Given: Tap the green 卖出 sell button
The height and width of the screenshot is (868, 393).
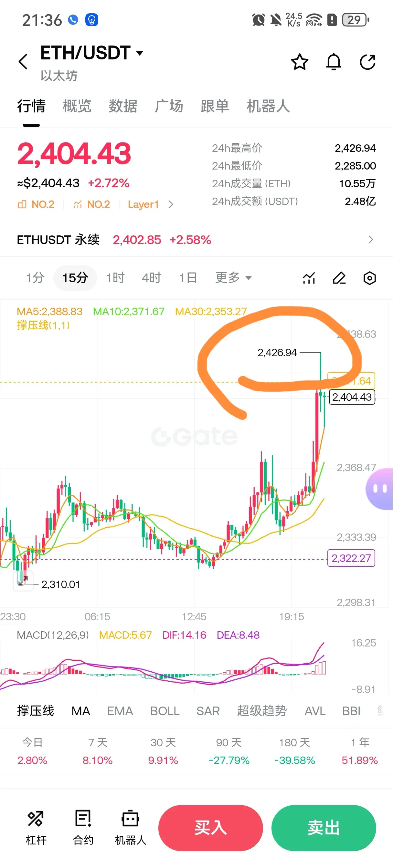Looking at the screenshot, I should (x=324, y=828).
